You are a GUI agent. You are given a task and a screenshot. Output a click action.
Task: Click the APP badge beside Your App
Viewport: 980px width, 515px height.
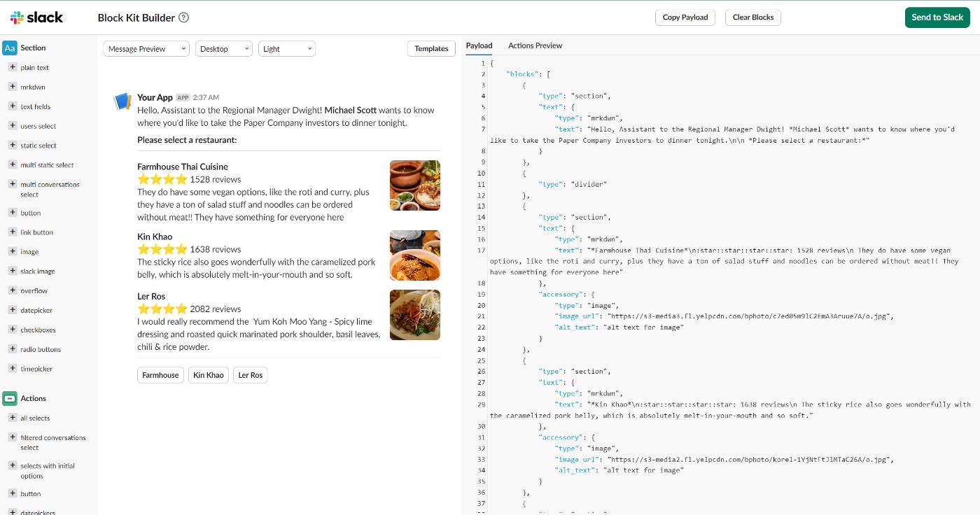tap(183, 97)
